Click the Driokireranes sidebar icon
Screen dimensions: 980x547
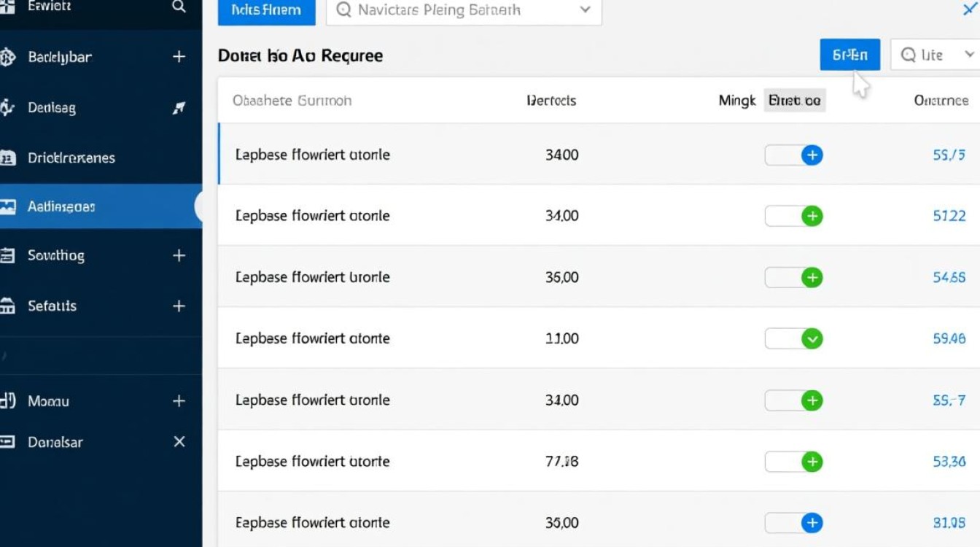click(x=7, y=158)
